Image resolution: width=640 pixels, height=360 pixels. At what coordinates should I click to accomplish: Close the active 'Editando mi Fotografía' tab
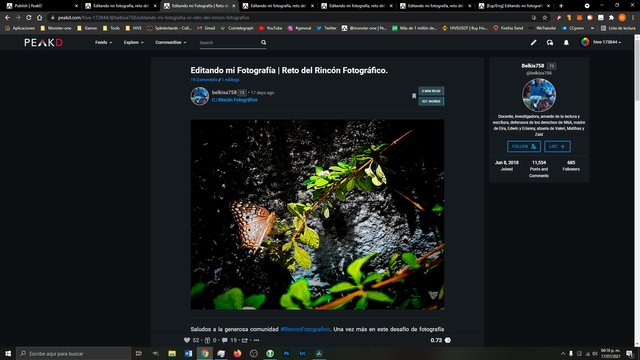tap(234, 6)
